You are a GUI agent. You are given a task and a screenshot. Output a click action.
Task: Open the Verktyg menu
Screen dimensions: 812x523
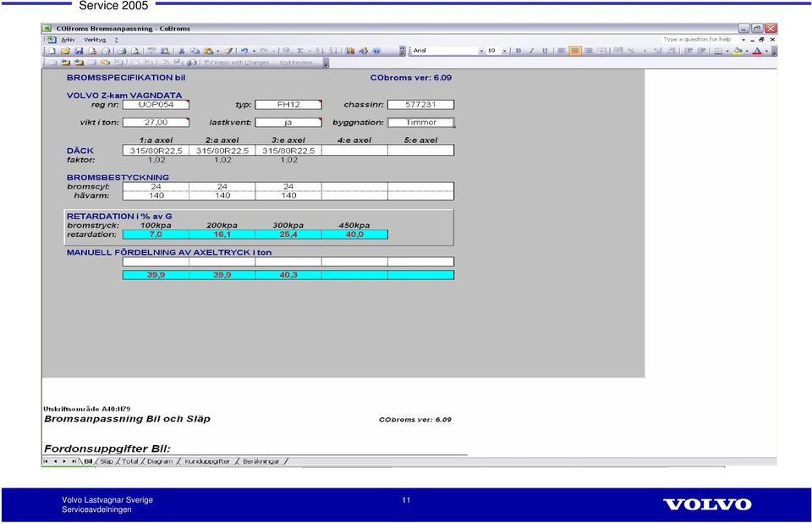(x=95, y=40)
